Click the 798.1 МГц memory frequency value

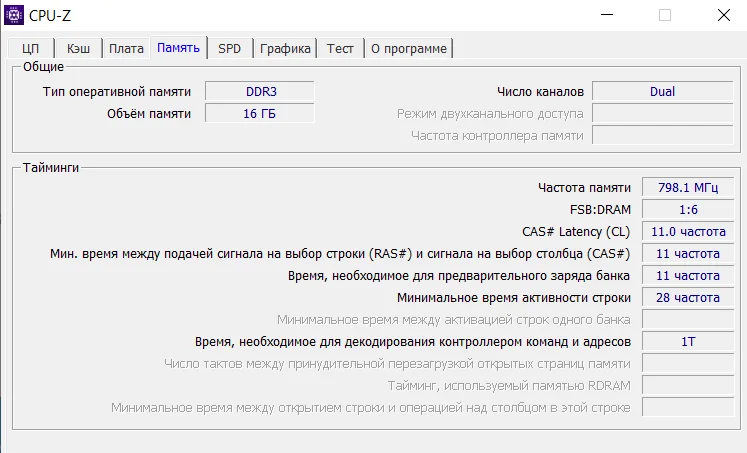click(x=688, y=187)
